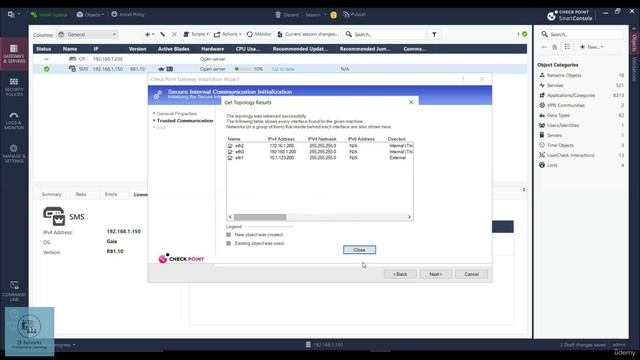This screenshot has width=640, height=360.
Task: Click the SMS row CPU usage bar
Action: pos(243,69)
